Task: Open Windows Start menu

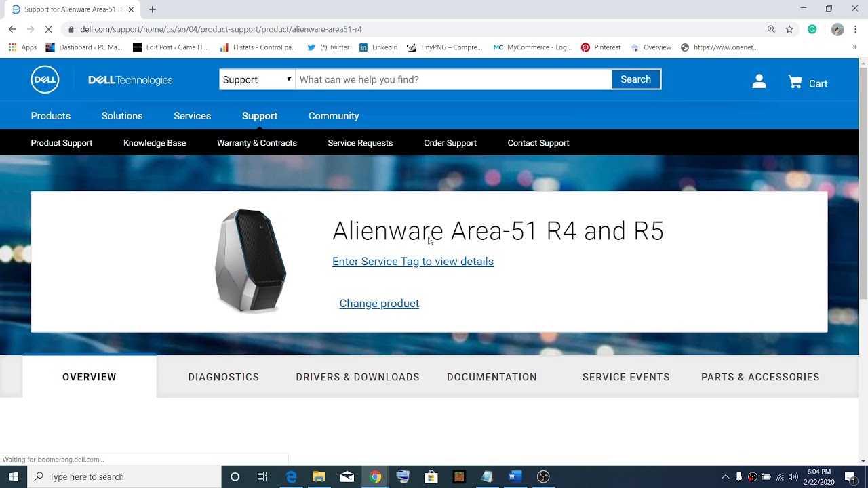Action: click(x=14, y=476)
